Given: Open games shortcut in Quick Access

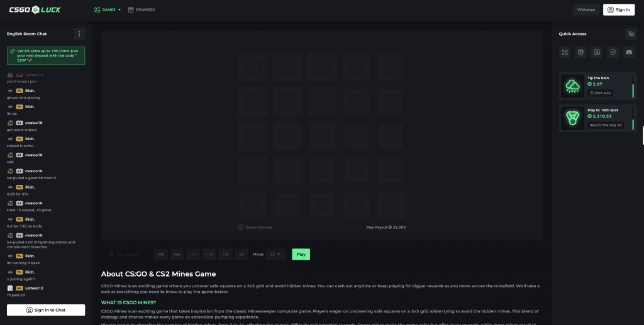Looking at the screenshot, I should [565, 52].
